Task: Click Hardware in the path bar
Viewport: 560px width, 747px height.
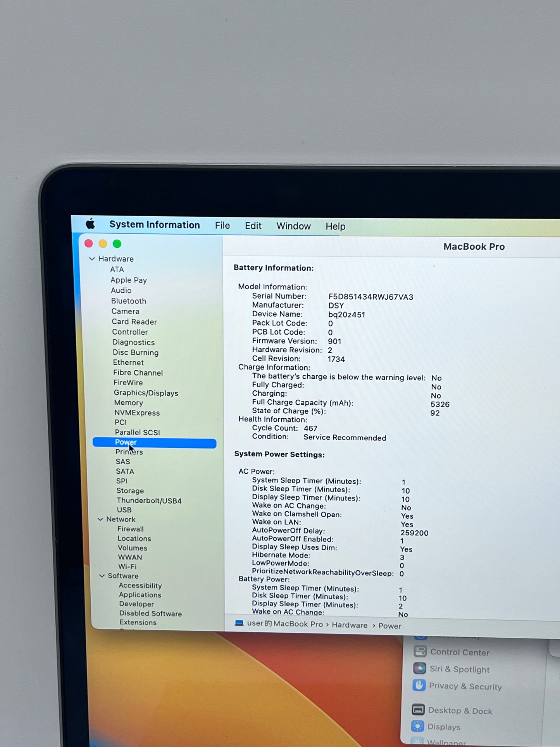Action: pyautogui.click(x=350, y=625)
